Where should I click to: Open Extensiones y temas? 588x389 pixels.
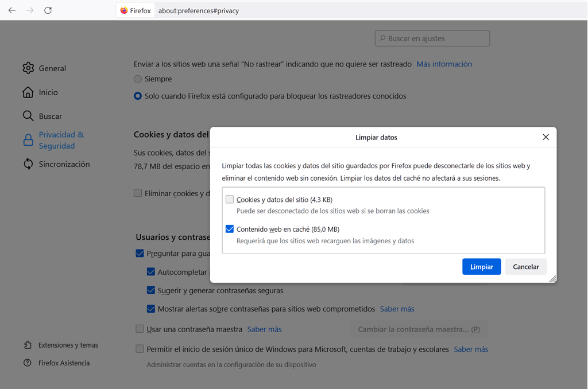tap(68, 345)
